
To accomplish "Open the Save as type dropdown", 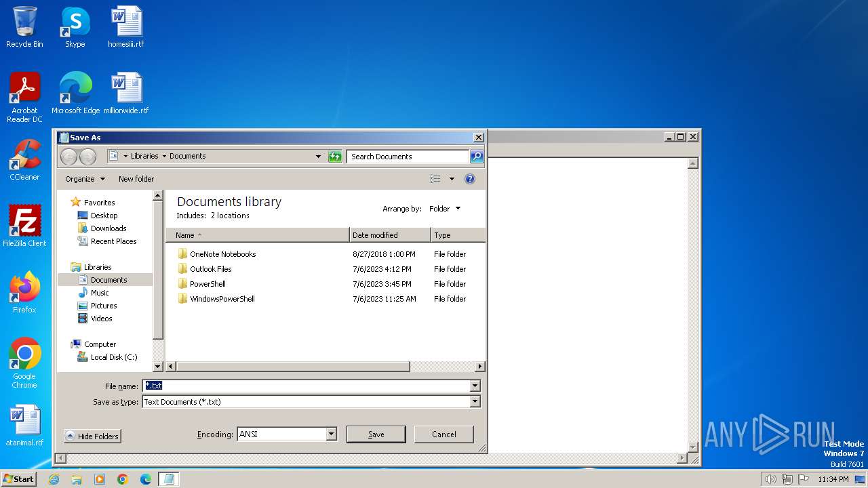I will [x=475, y=402].
